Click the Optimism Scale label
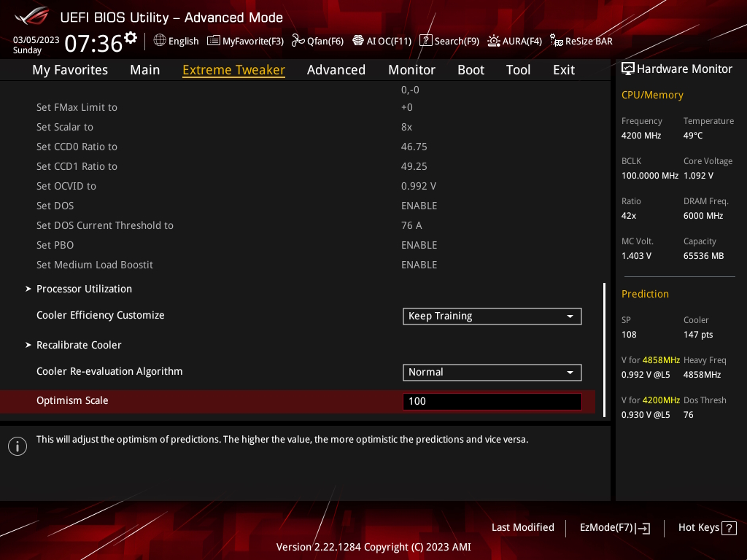 click(x=72, y=400)
